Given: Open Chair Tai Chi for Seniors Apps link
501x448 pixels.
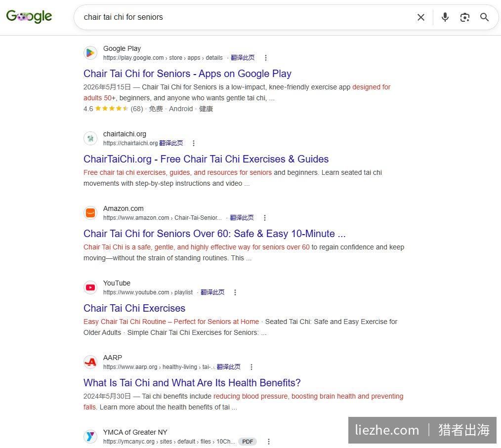Looking at the screenshot, I should coord(187,74).
